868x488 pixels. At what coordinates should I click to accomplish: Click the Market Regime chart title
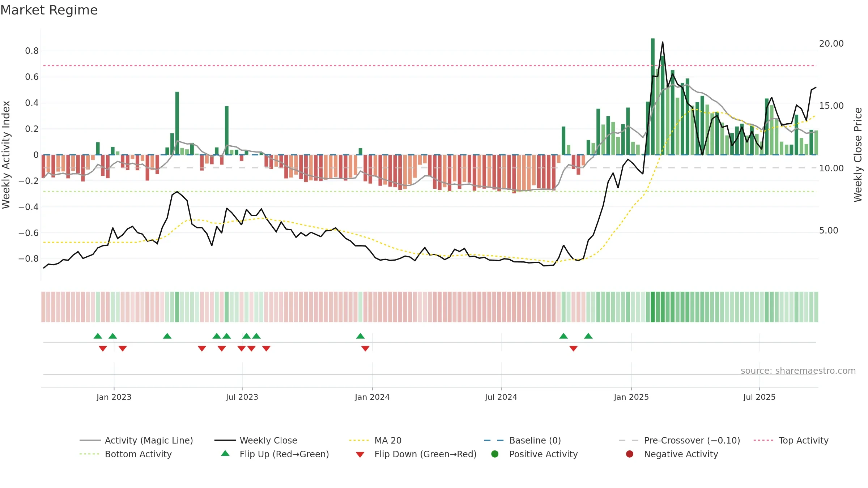coord(49,10)
